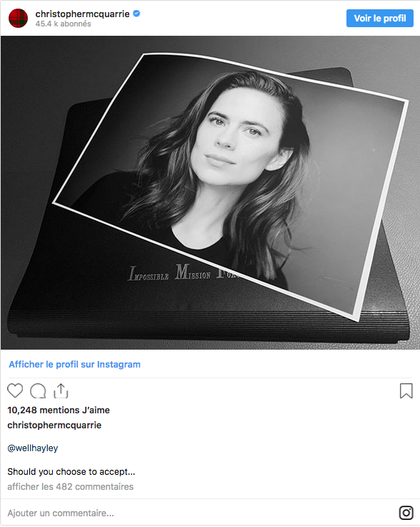Open Instagram via logo icon at bottom
Image resolution: width=420 pixels, height=527 pixels.
point(406,513)
